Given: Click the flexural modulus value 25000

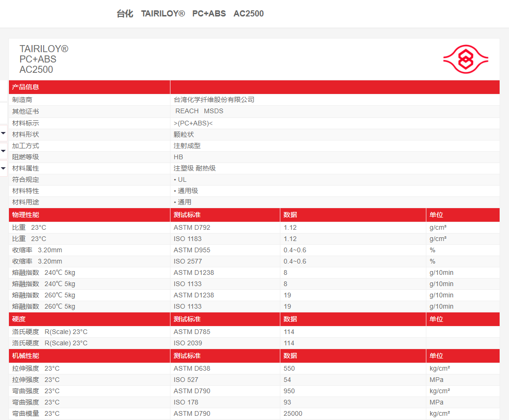Looking at the screenshot, I should 293,413.
